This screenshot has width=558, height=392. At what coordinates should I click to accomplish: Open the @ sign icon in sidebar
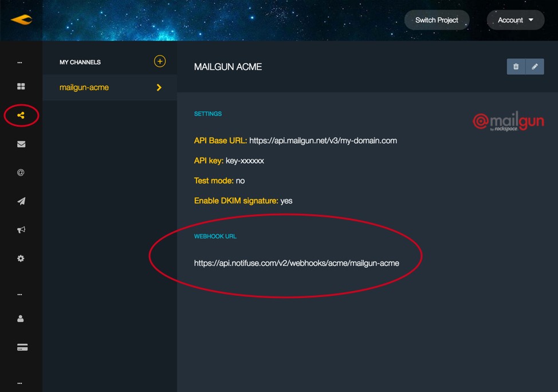tap(21, 173)
